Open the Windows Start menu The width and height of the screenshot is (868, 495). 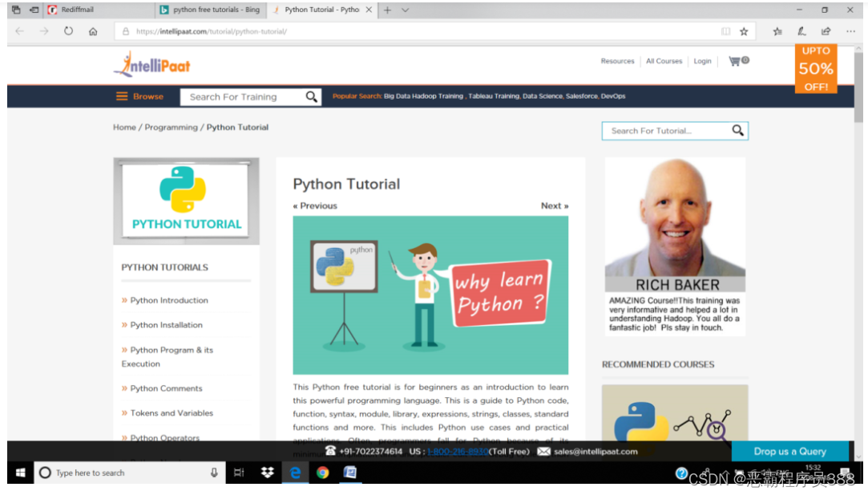(x=21, y=473)
